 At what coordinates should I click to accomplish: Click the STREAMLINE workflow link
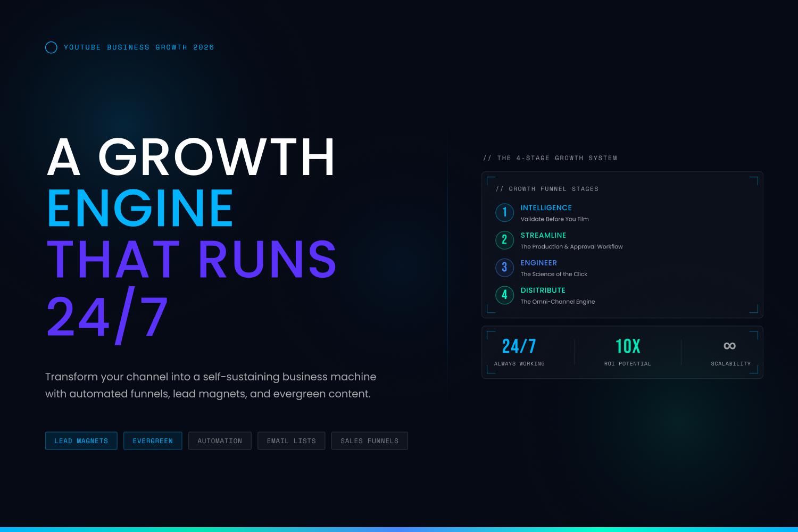coord(543,235)
